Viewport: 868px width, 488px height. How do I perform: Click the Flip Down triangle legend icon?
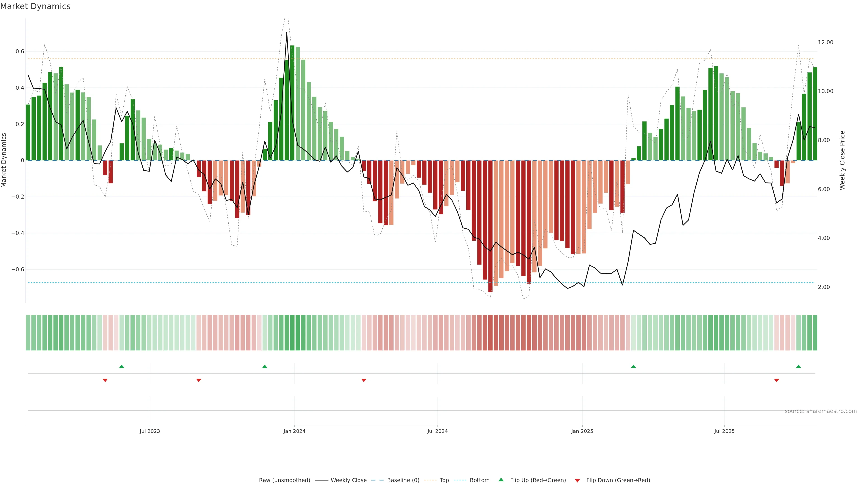tap(577, 480)
